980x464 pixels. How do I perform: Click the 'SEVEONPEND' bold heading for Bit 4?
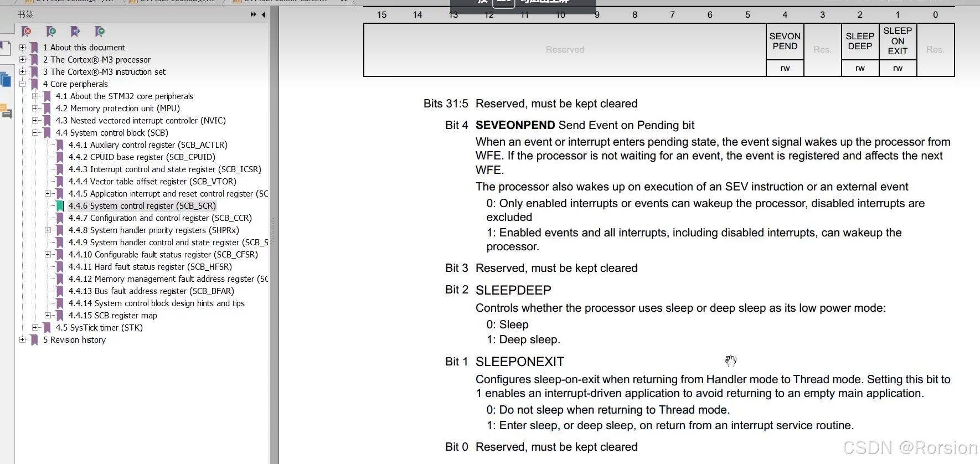515,125
